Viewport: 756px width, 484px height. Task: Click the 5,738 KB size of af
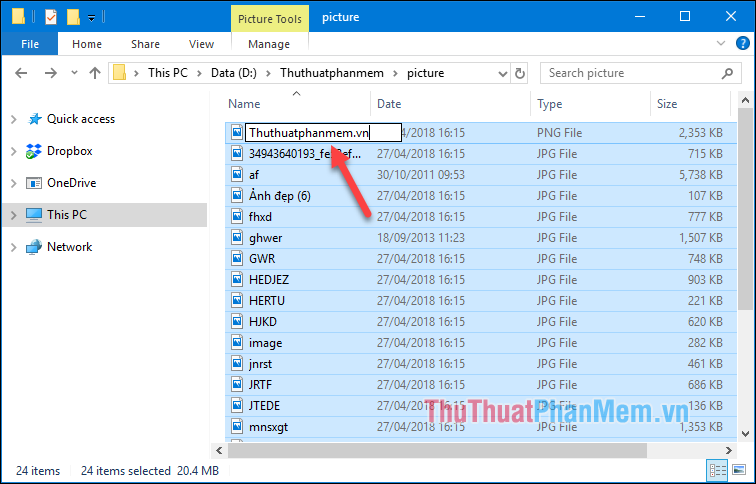point(701,175)
